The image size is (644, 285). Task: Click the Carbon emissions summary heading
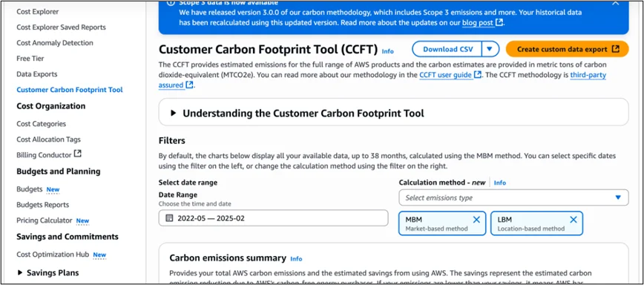coord(228,258)
